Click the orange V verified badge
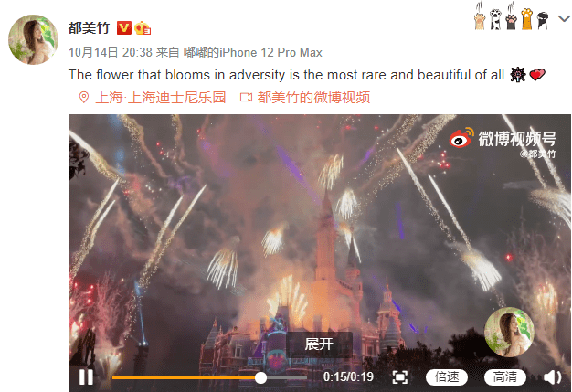 click(124, 28)
